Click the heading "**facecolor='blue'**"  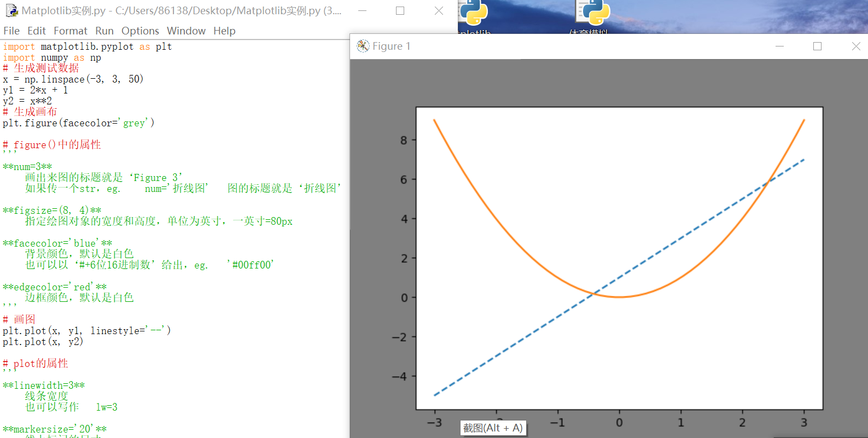(57, 243)
